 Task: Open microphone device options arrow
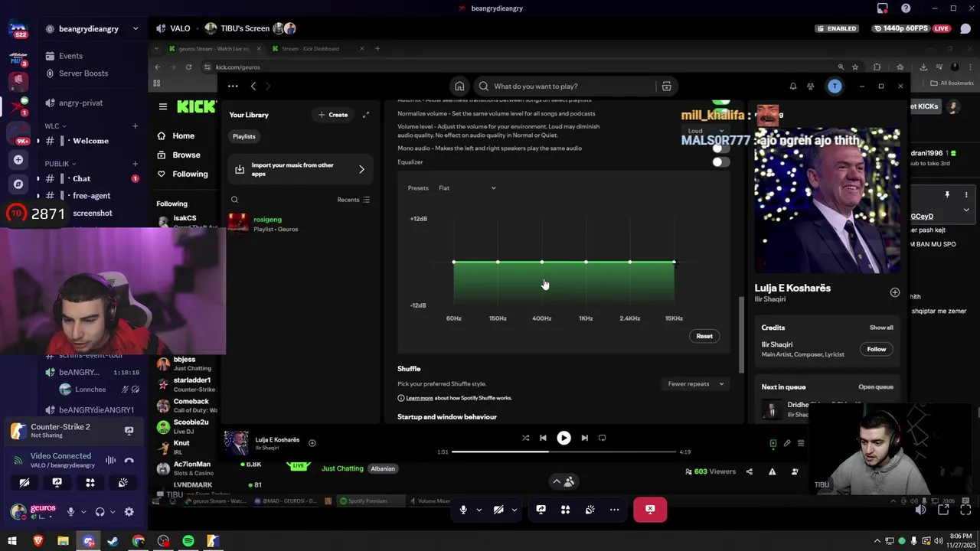coord(83,512)
